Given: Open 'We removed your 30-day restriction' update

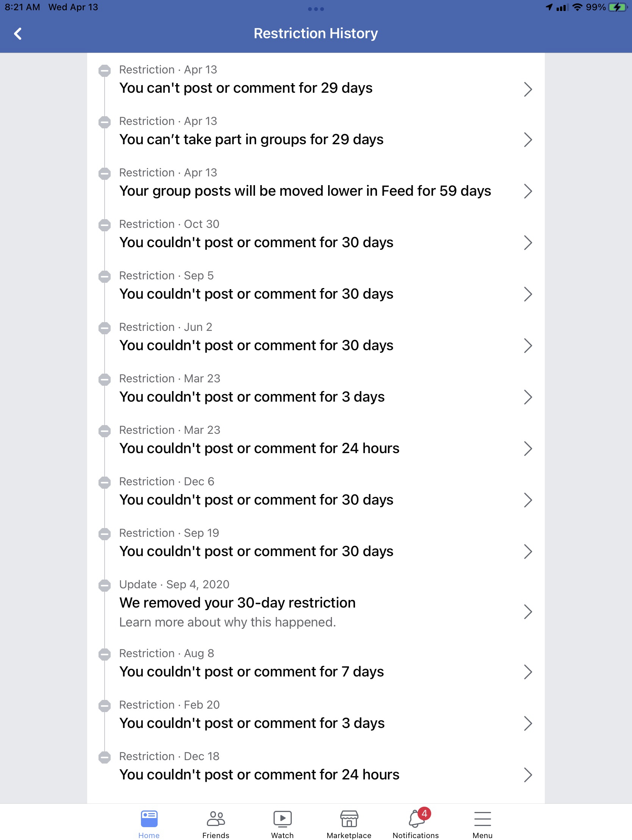Looking at the screenshot, I should pyautogui.click(x=316, y=604).
